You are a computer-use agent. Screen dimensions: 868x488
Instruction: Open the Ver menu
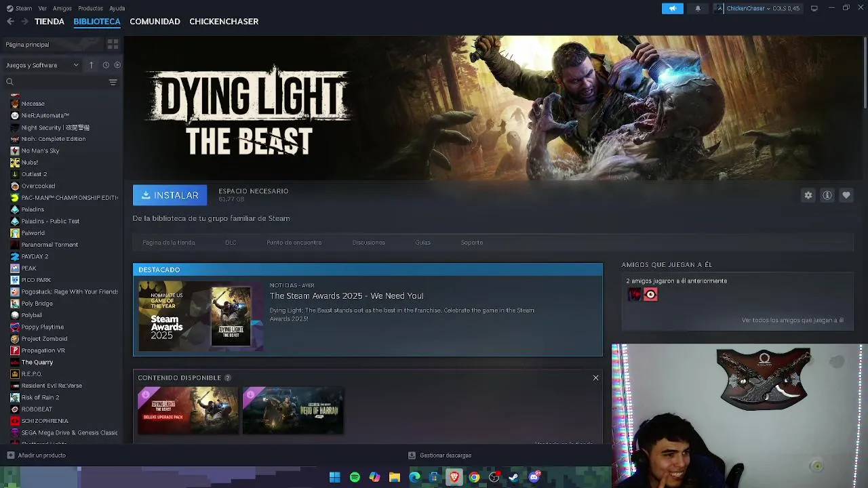(x=43, y=8)
